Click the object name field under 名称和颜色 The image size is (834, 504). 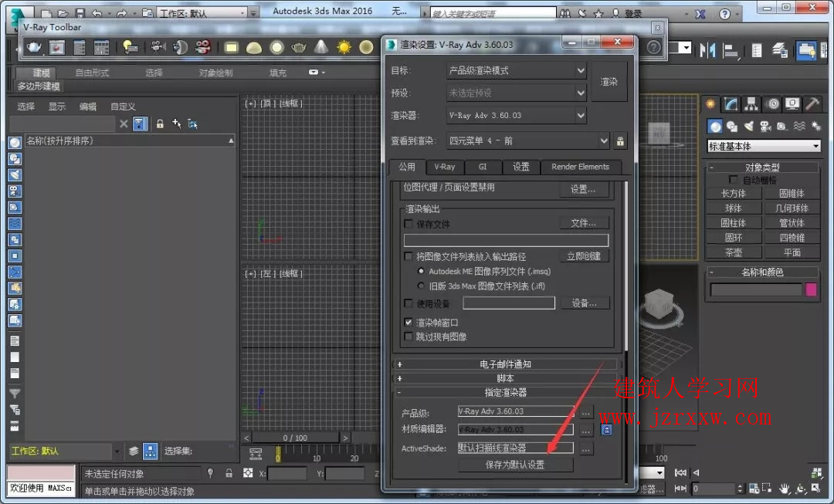tap(756, 289)
